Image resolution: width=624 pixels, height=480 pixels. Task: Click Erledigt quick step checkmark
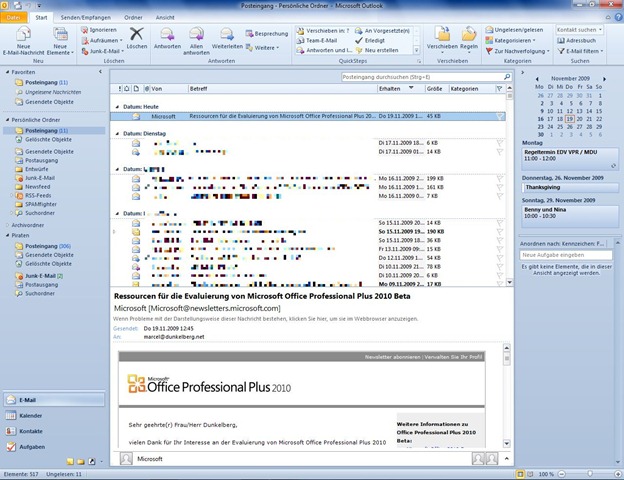tap(370, 40)
